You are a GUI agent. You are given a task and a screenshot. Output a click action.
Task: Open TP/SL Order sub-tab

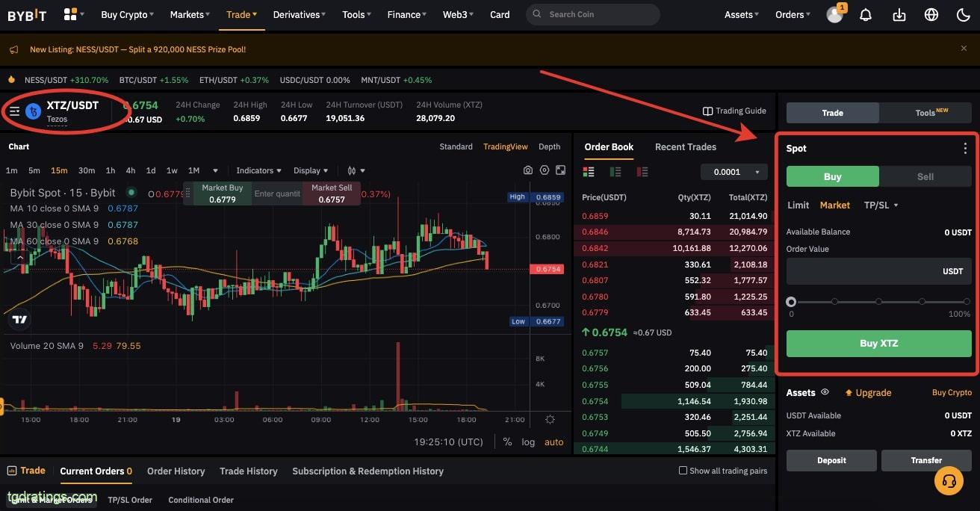(130, 500)
